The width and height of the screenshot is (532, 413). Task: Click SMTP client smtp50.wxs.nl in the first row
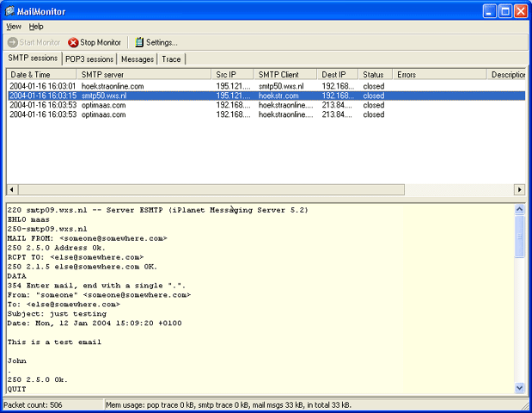pos(281,86)
